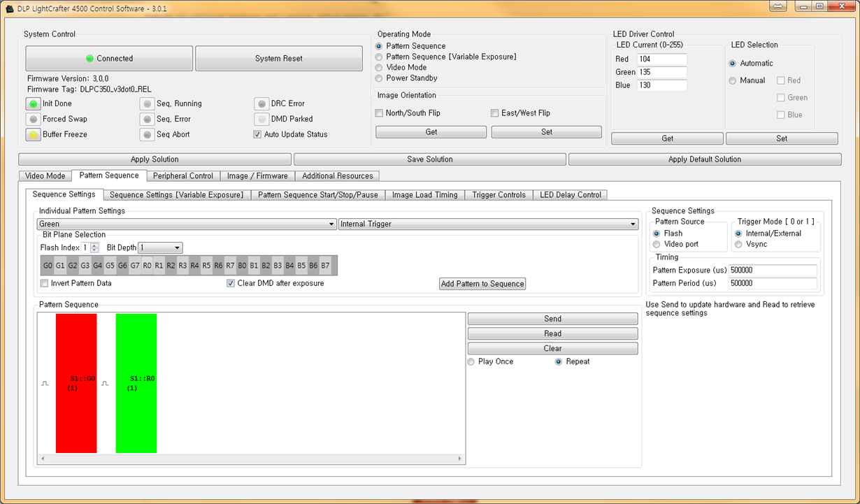
Task: Click the Red LED current field
Action: coord(661,59)
